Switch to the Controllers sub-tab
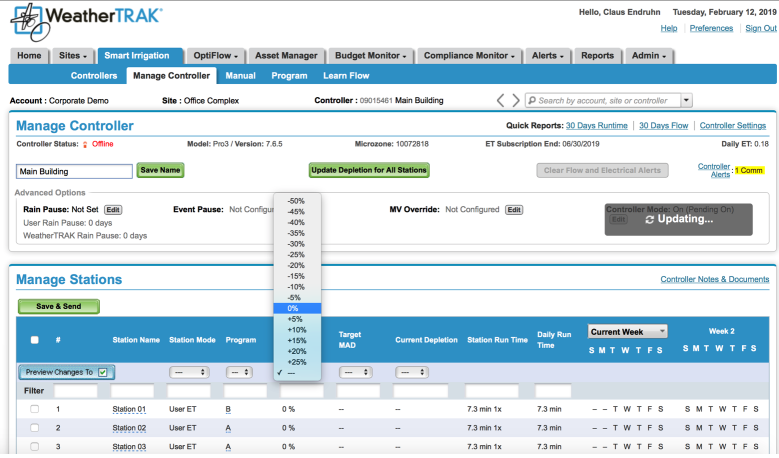 tap(94, 76)
